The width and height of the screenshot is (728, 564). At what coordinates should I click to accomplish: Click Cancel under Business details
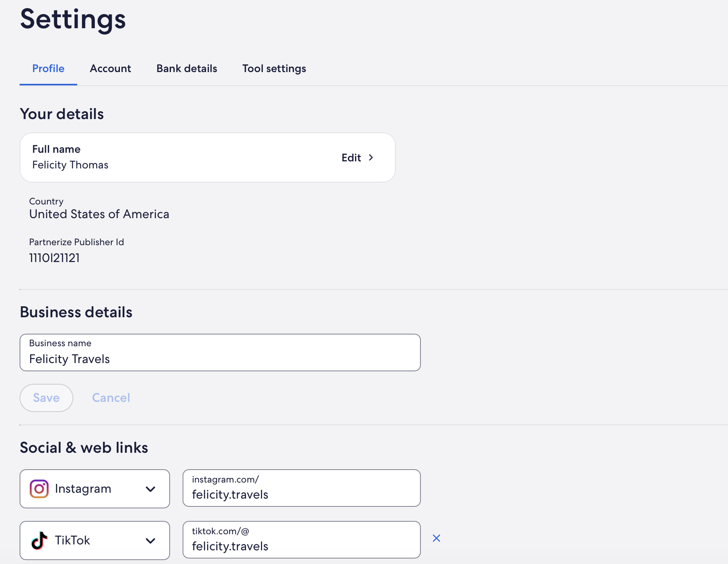pyautogui.click(x=111, y=398)
